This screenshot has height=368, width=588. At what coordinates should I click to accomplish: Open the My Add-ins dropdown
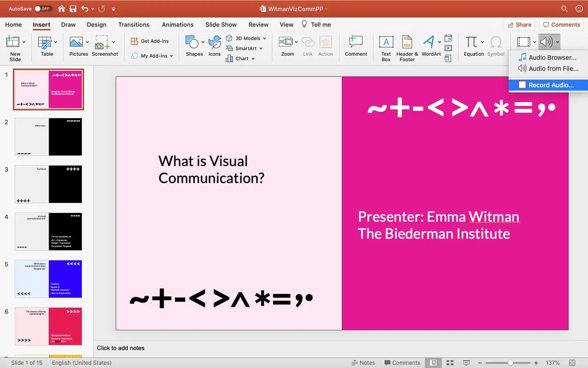[x=152, y=56]
